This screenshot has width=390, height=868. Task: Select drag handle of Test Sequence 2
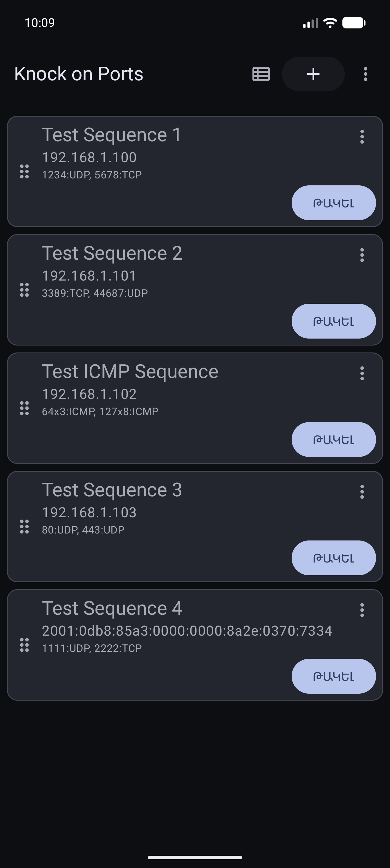[24, 290]
